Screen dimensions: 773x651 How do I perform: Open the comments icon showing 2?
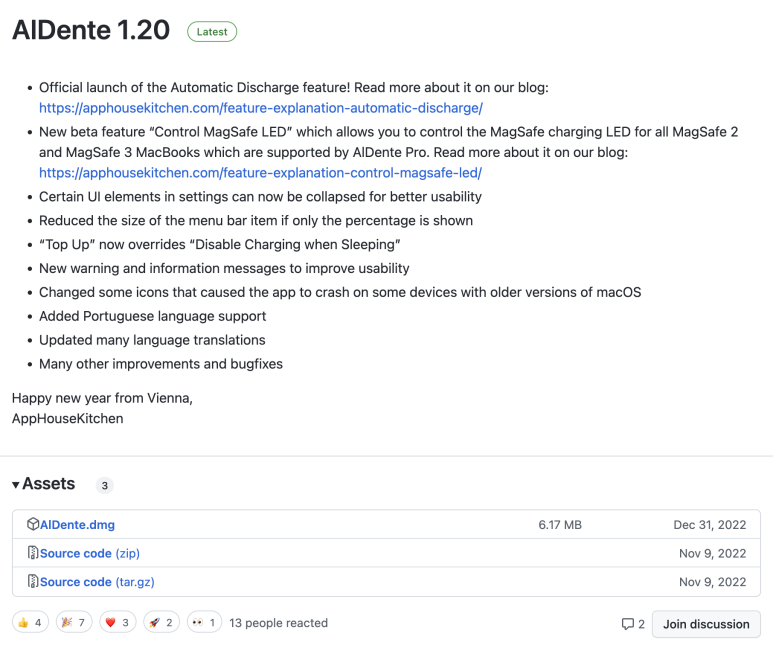tap(633, 624)
